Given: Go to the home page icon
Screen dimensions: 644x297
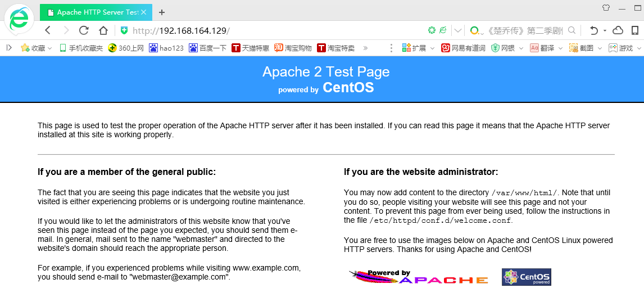Looking at the screenshot, I should tap(103, 30).
